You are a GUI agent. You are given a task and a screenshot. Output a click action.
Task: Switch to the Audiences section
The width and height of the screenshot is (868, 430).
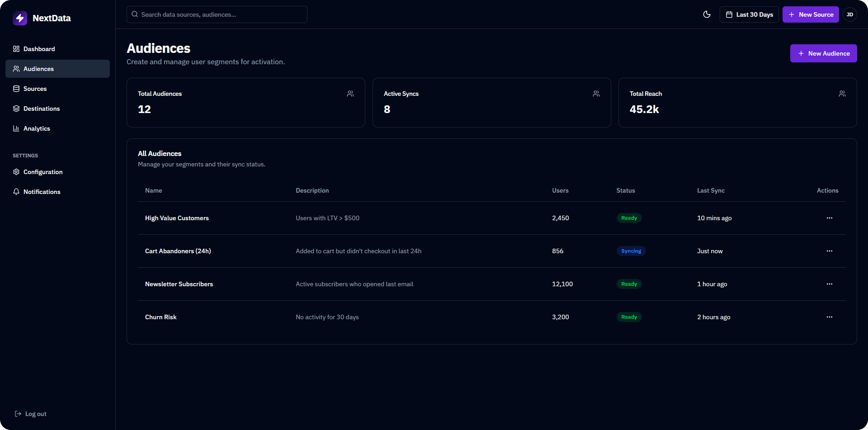tap(38, 69)
